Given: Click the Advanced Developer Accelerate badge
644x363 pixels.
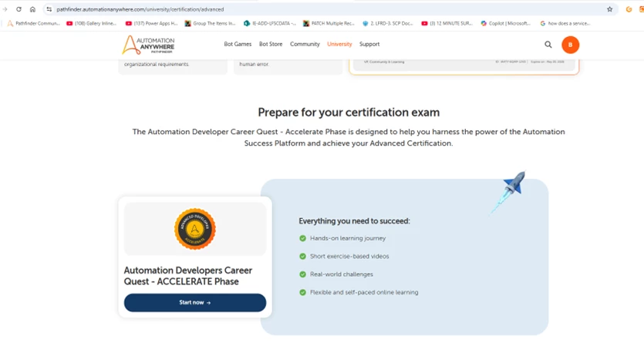Looking at the screenshot, I should (x=194, y=229).
